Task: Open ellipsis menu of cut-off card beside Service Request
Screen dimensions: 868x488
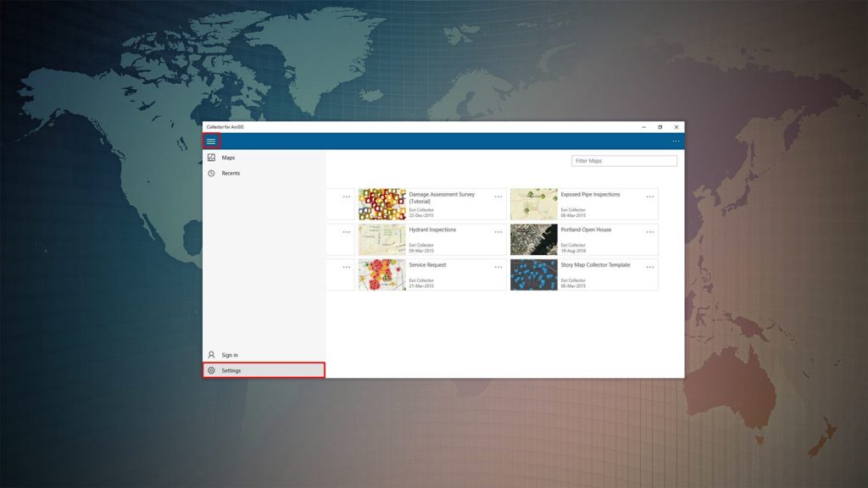Action: coord(347,267)
